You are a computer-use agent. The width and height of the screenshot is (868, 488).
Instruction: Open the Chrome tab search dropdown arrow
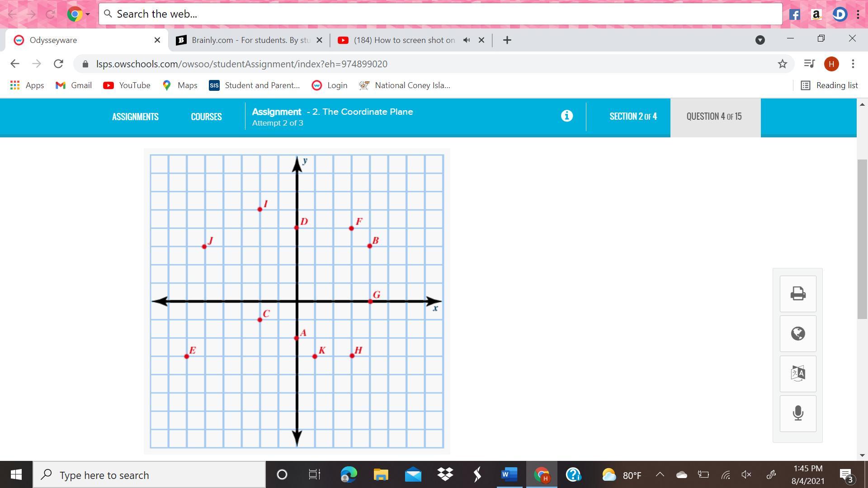[760, 40]
